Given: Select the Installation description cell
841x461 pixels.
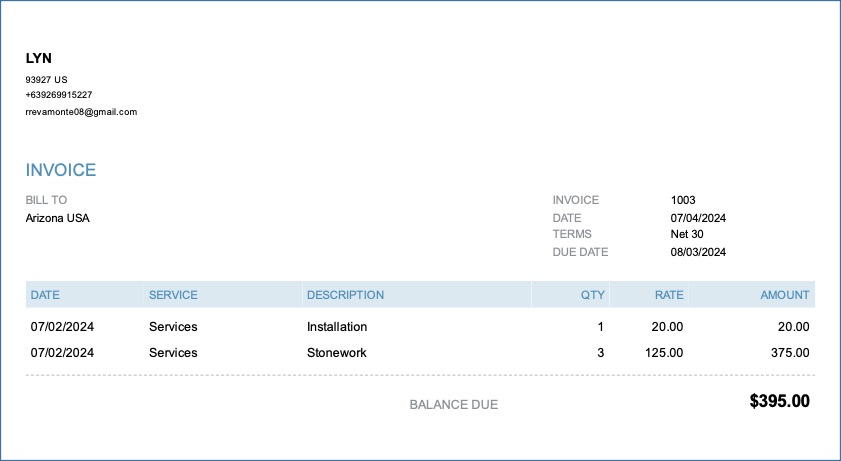Looking at the screenshot, I should tap(337, 327).
